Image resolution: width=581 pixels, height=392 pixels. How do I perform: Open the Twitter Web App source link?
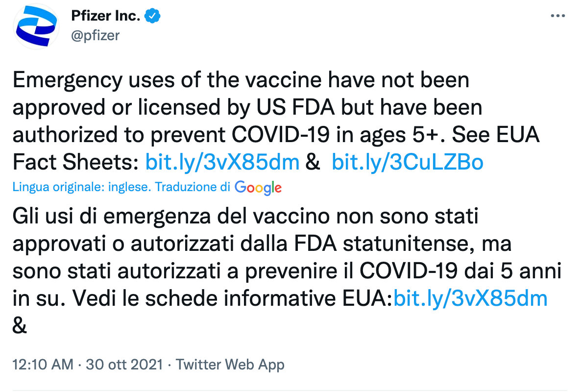point(230,365)
